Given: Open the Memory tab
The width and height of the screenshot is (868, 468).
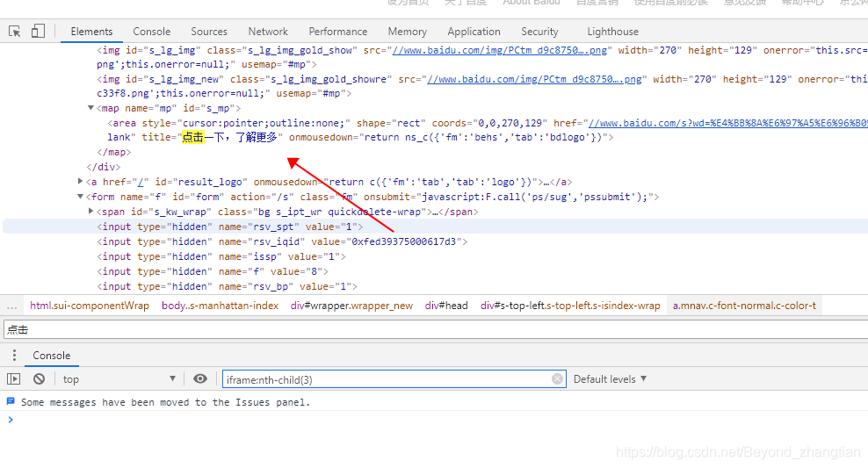Looking at the screenshot, I should click(x=407, y=32).
